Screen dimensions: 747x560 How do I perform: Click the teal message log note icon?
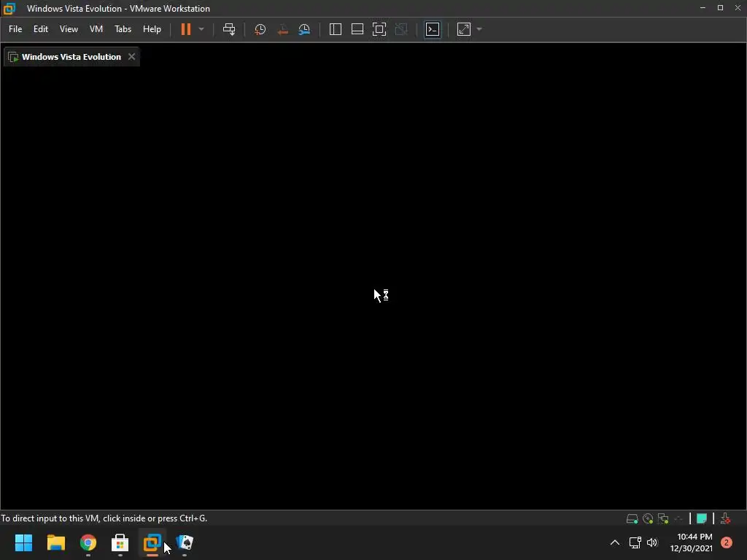(702, 518)
